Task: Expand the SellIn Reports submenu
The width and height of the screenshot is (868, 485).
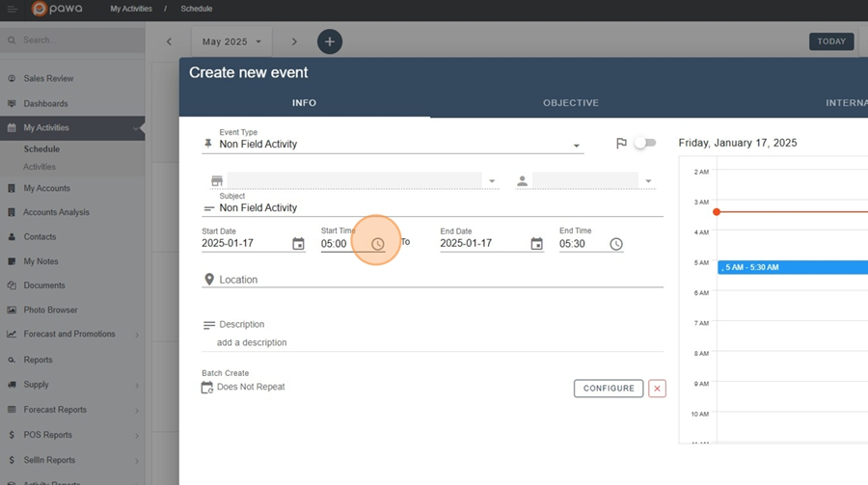Action: (137, 461)
